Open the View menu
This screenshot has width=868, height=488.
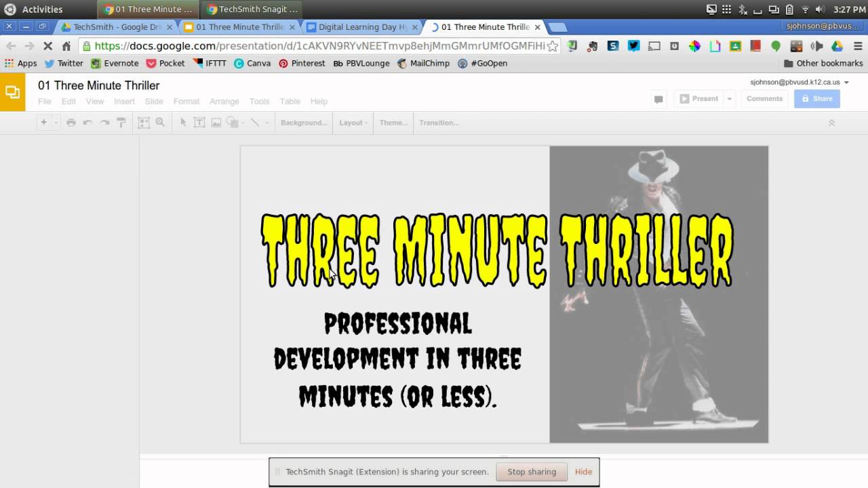pos(95,101)
